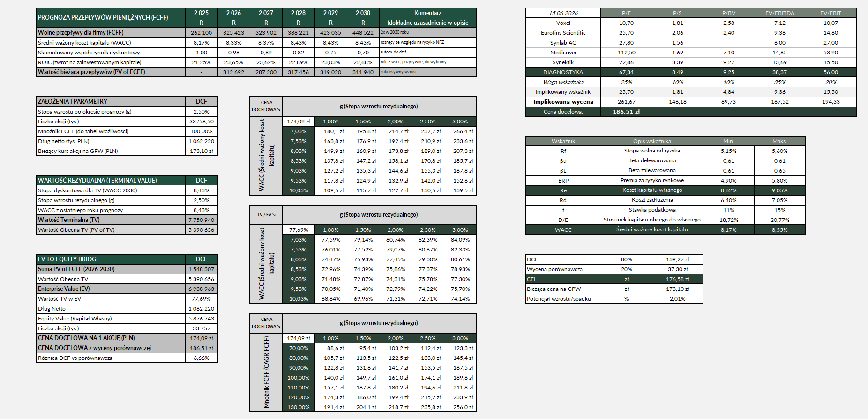Select the 174,09 zł corner of first sensitivity table

(x=299, y=122)
